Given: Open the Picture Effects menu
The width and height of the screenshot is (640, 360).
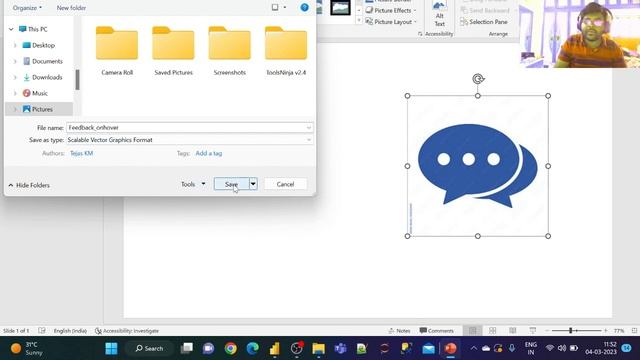Looking at the screenshot, I should click(x=391, y=10).
